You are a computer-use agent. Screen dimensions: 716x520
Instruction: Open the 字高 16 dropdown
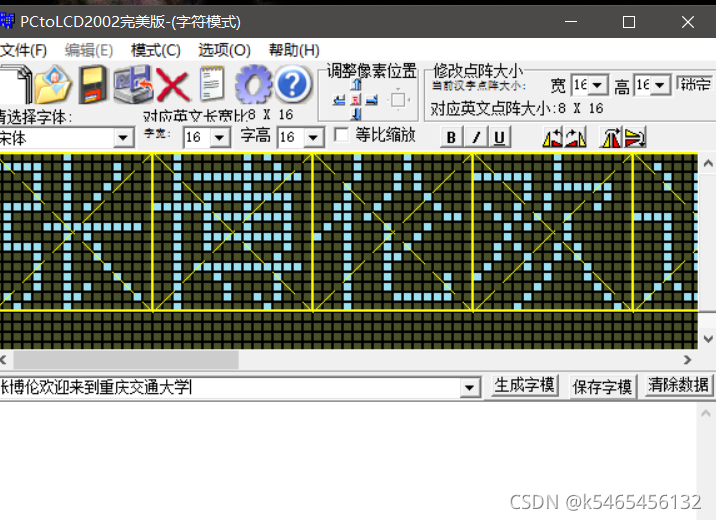pos(313,137)
